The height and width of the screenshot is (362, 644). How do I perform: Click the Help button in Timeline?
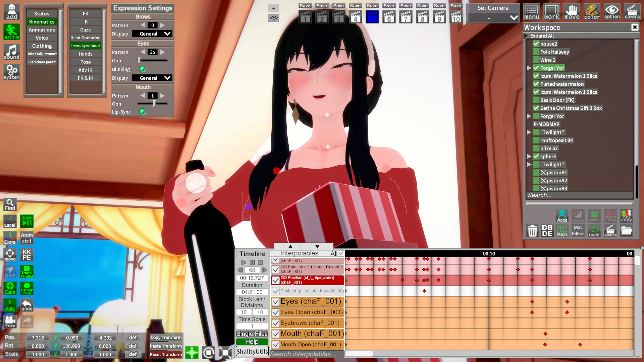click(252, 342)
